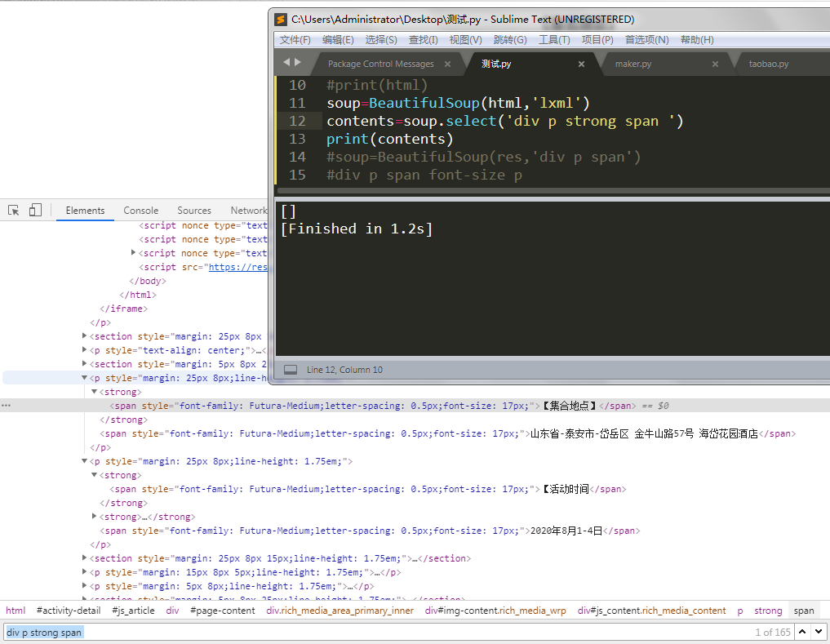
Task: Click the '1 of 165' search result count
Action: pos(772,632)
